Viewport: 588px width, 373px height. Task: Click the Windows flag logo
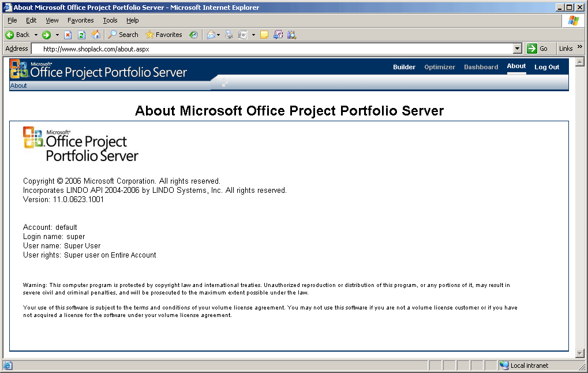pyautogui.click(x=574, y=21)
